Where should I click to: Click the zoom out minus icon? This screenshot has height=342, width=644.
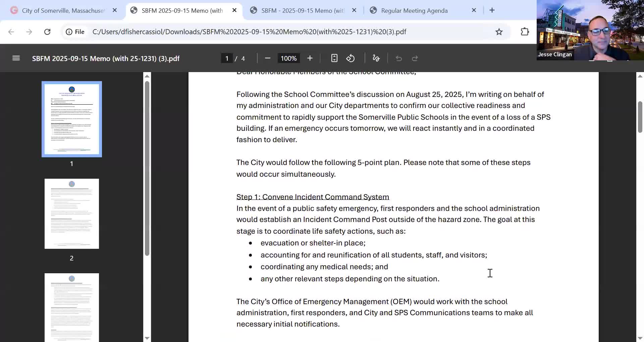[x=267, y=58]
